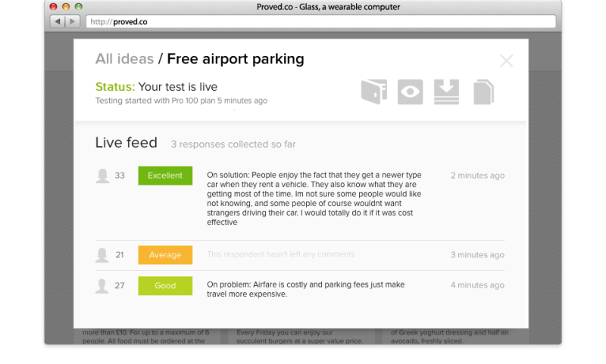Click the browser forward arrow
The width and height of the screenshot is (606, 364).
pos(72,22)
